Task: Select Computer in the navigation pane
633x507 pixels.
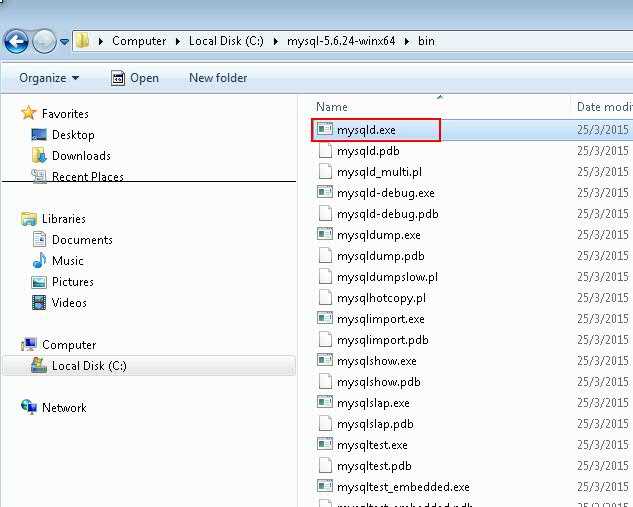Action: 69,345
